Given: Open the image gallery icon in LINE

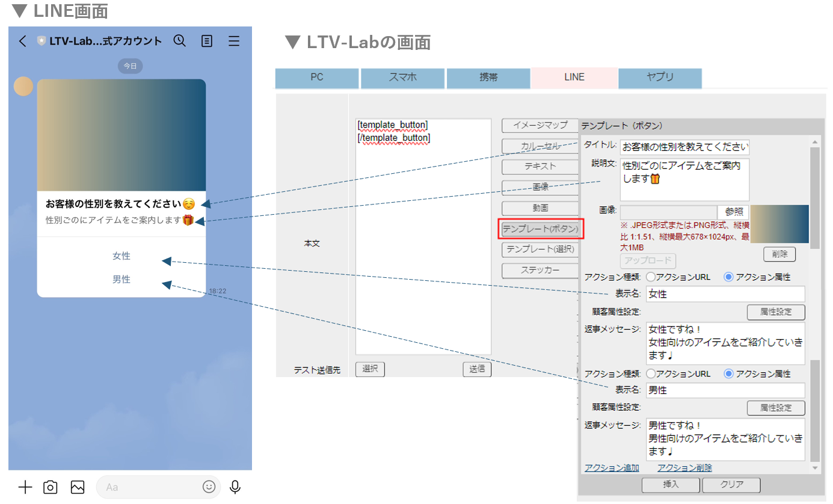Looking at the screenshot, I should [78, 487].
